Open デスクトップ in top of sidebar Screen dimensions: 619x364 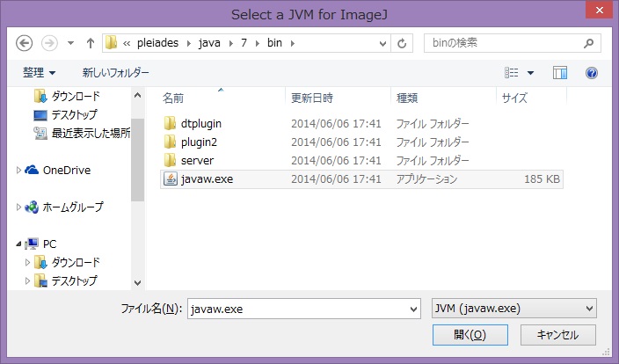coord(74,114)
